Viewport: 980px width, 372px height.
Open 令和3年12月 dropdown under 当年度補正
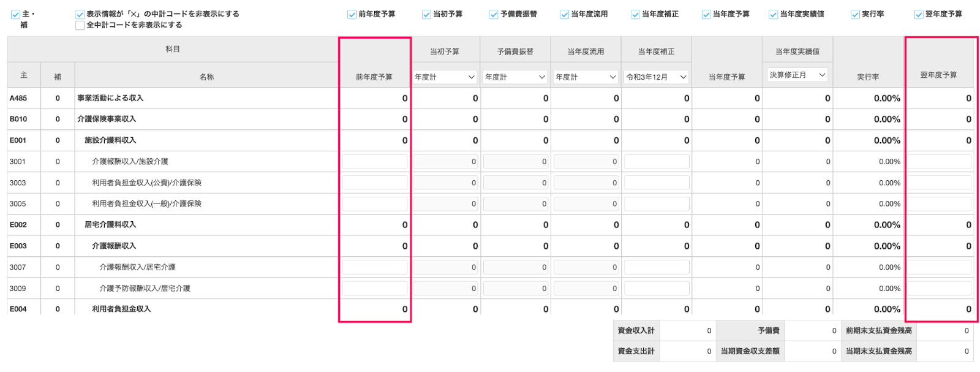(x=656, y=77)
